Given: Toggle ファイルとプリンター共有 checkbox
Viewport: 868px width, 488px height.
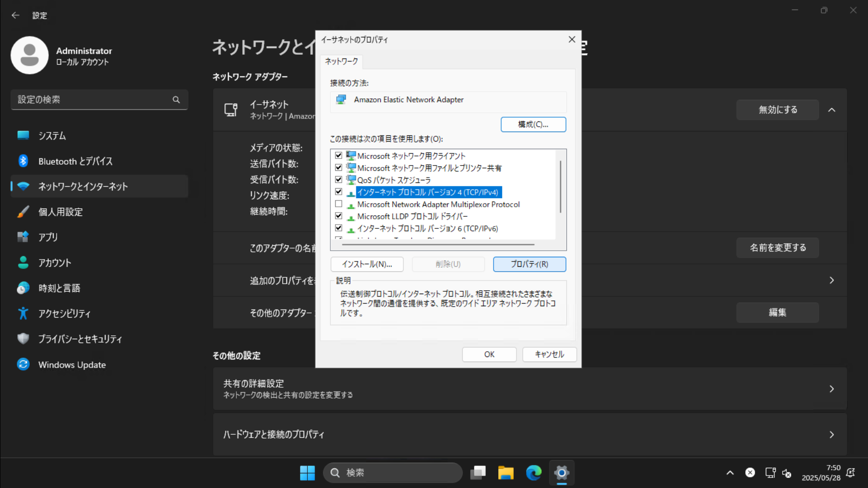Looking at the screenshot, I should pos(339,167).
